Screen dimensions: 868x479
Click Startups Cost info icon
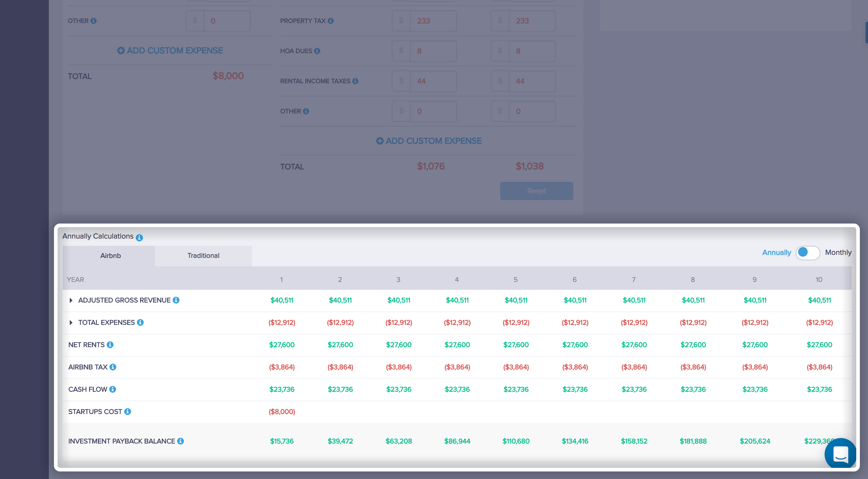pyautogui.click(x=127, y=411)
